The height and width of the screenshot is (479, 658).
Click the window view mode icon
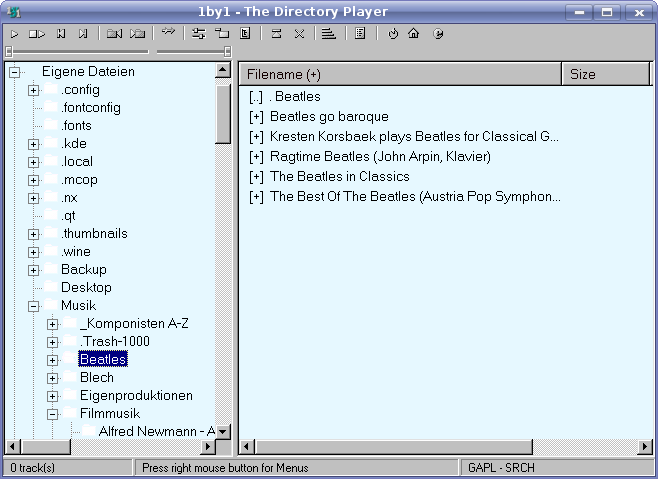[x=222, y=34]
